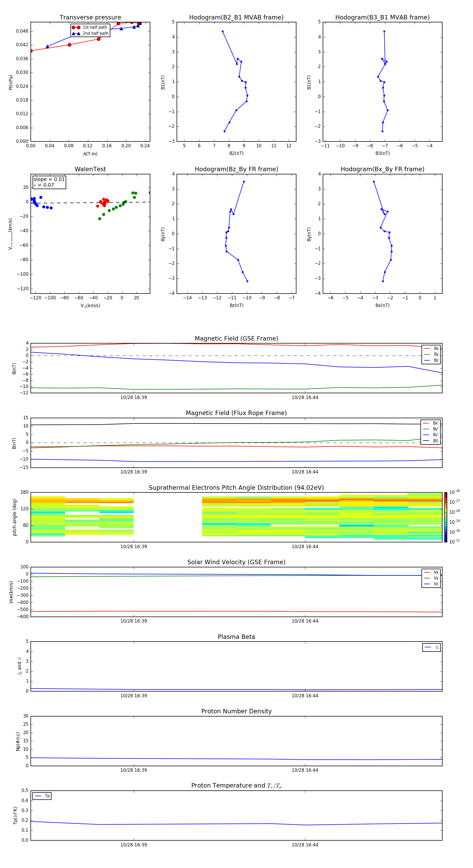Click the topmost data point in B2_B1 hodogram
The height and width of the screenshot is (868, 473).
[223, 32]
